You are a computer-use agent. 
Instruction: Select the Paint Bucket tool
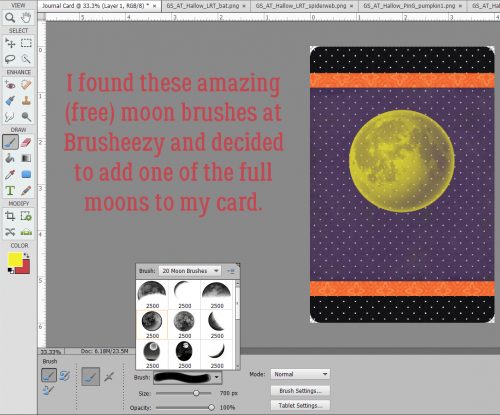click(x=10, y=158)
